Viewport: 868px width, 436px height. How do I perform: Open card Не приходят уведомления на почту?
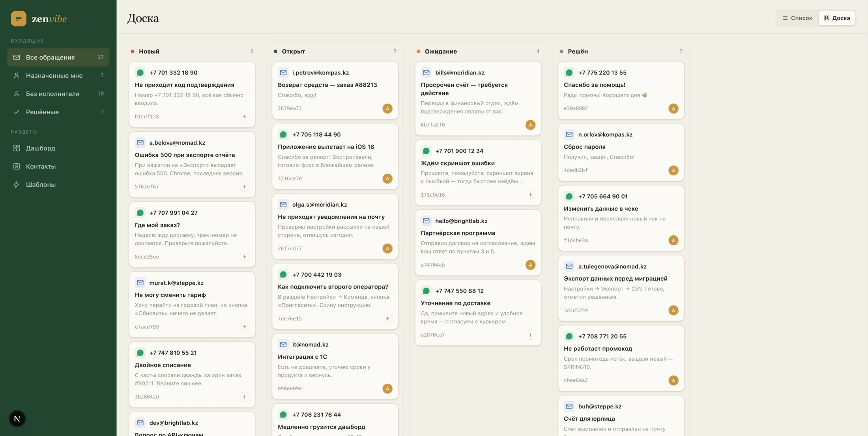pyautogui.click(x=335, y=226)
